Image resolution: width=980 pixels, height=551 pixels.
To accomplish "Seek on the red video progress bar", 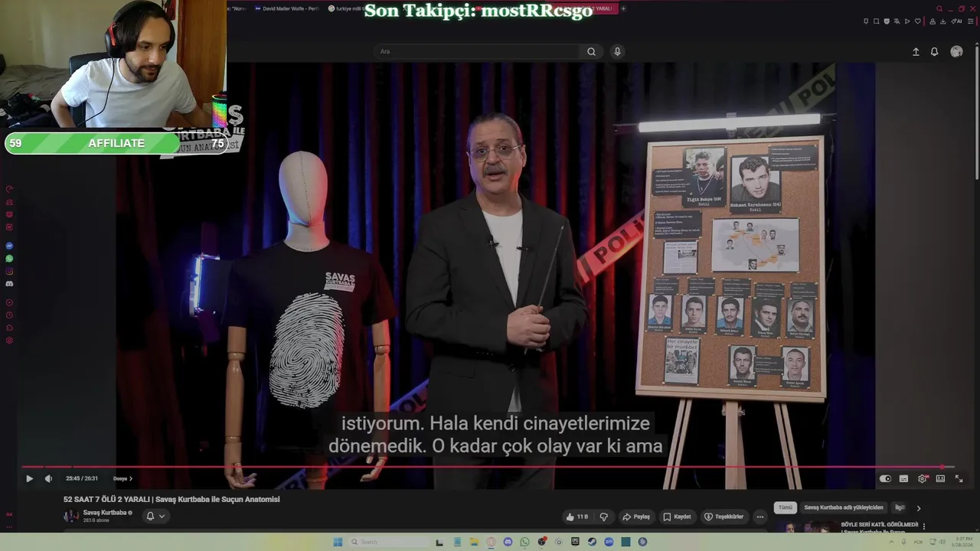I will (488, 467).
